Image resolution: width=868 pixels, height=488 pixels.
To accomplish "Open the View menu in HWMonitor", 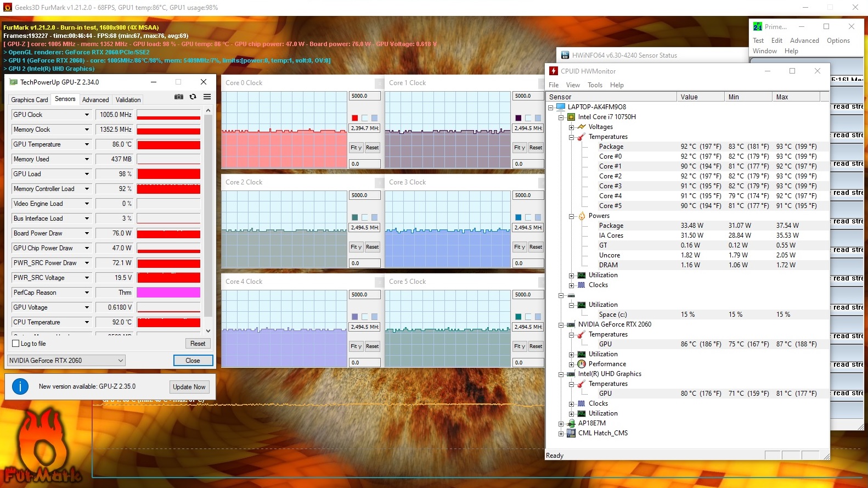I will (x=573, y=85).
